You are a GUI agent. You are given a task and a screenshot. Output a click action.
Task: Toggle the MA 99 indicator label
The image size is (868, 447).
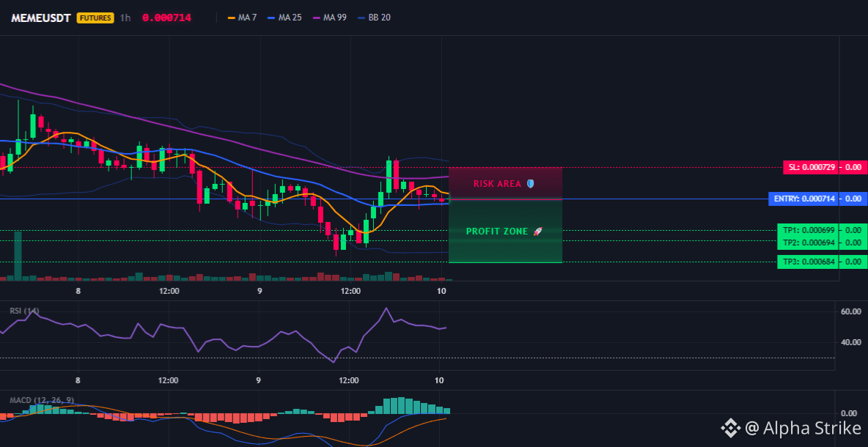(337, 18)
